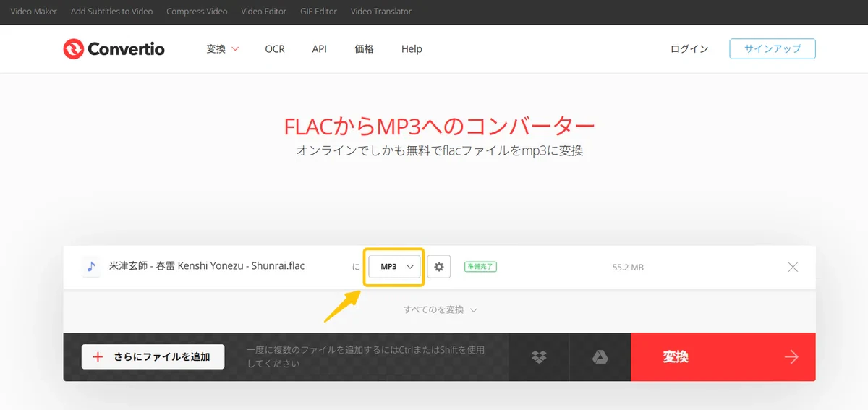Click the FLACからMP3へのコンバーター heading
This screenshot has height=410, width=868.
(440, 126)
